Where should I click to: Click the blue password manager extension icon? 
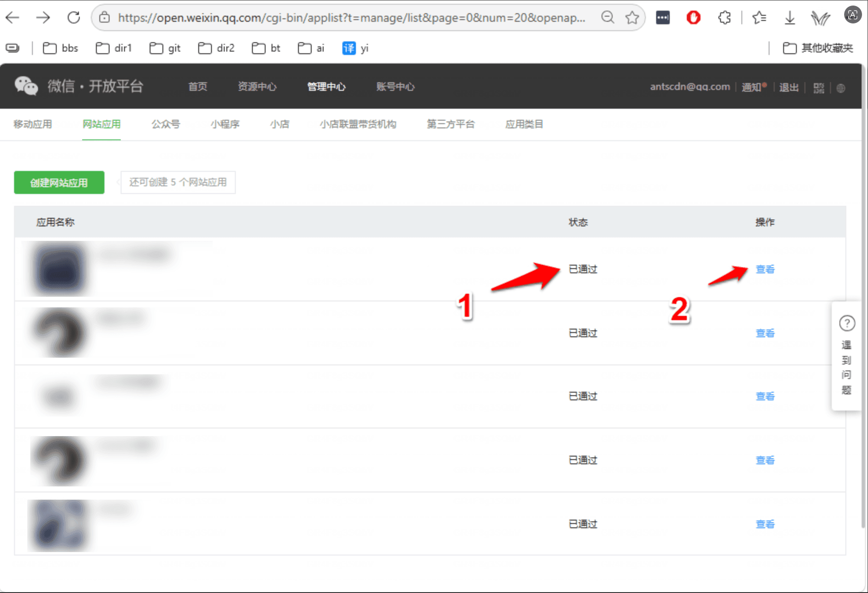(x=663, y=17)
